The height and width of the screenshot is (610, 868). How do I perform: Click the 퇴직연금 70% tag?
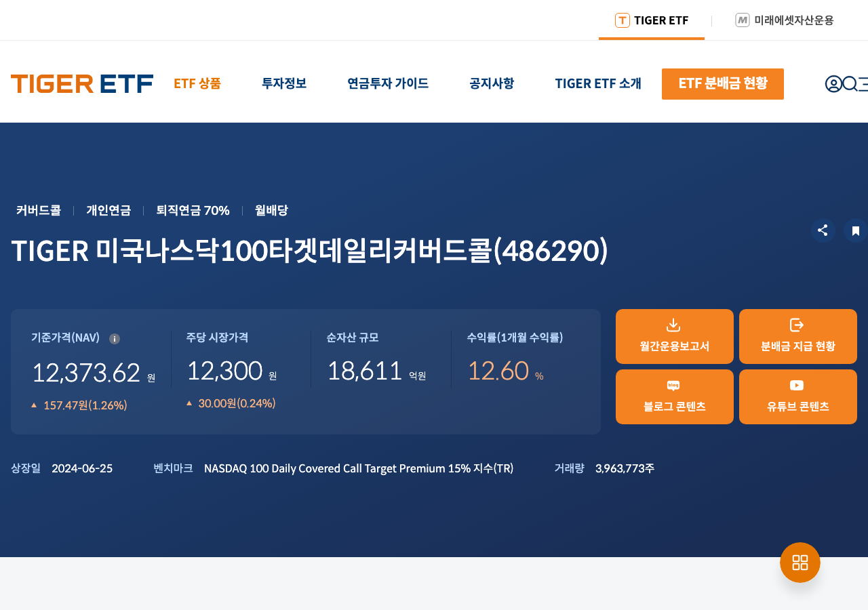coord(193,210)
